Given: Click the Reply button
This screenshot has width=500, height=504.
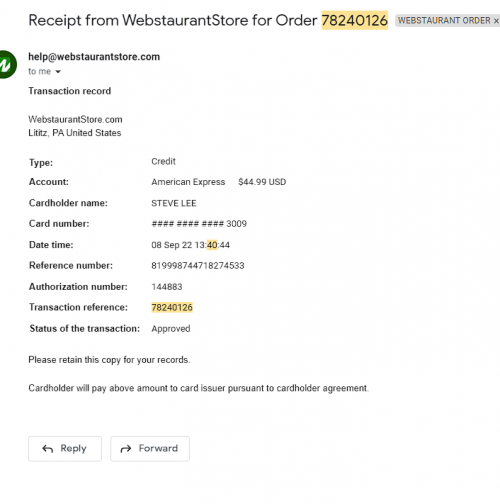Looking at the screenshot, I should (65, 449).
